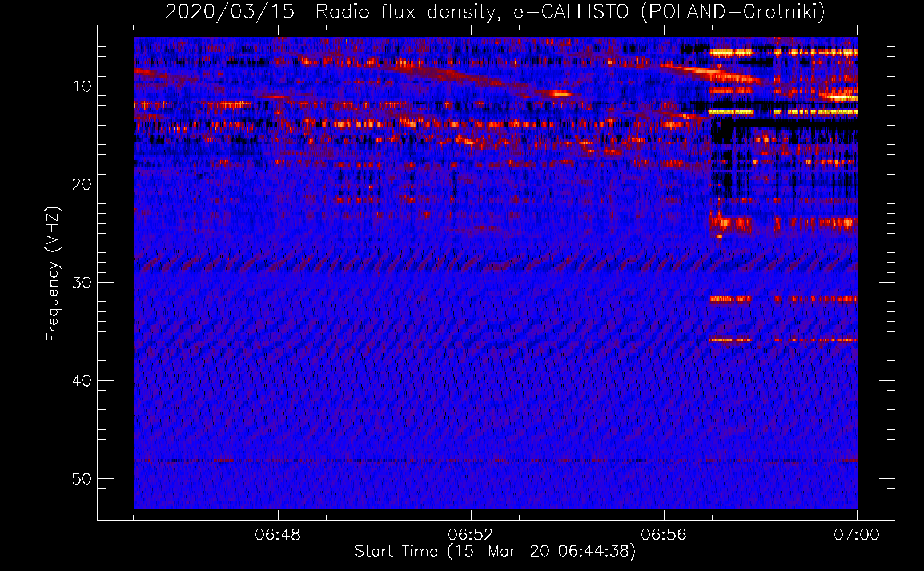Viewport: 924px width, 571px height.
Task: Click the '40' frequency tick label
Action: click(82, 381)
